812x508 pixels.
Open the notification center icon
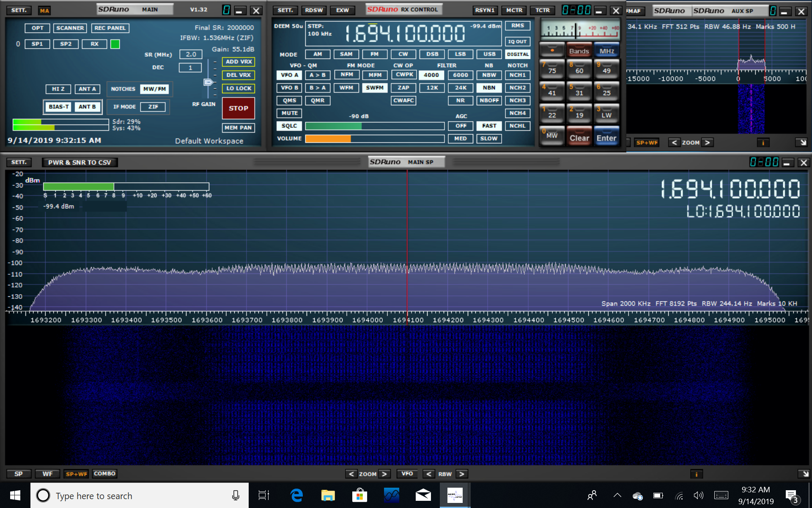click(791, 495)
